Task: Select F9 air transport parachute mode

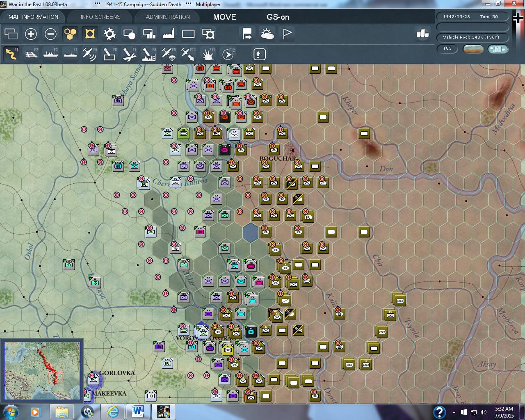Action: click(x=169, y=54)
